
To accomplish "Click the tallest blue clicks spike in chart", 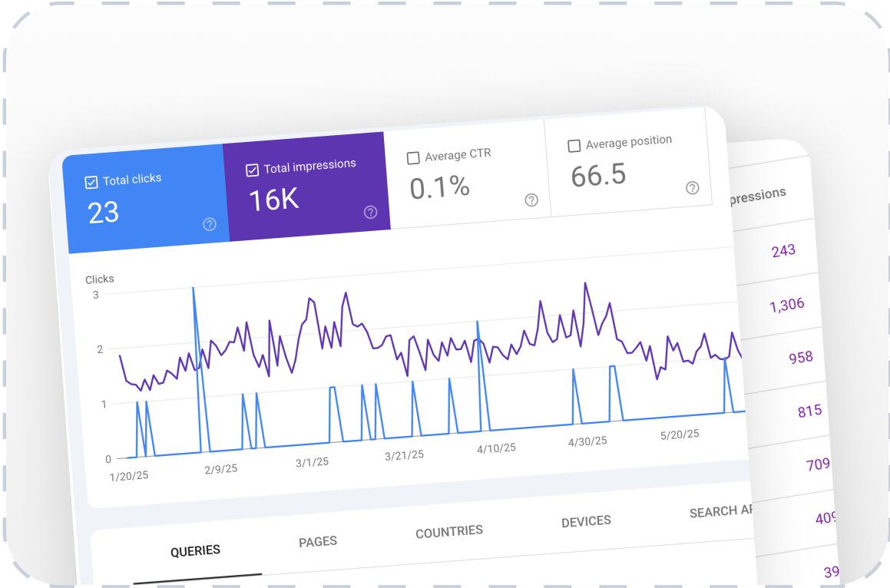I will coord(193,289).
